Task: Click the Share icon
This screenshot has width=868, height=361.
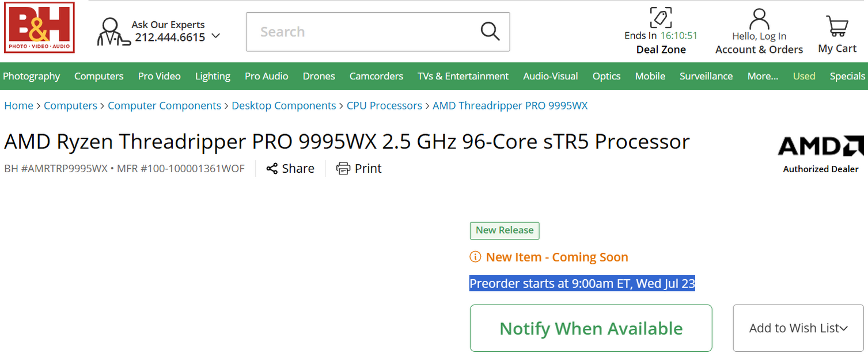Action: pos(272,169)
